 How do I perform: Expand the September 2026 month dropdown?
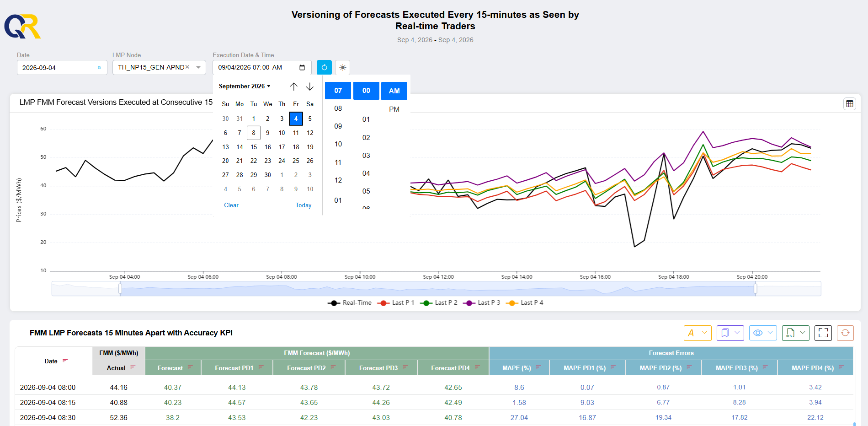[x=245, y=86]
